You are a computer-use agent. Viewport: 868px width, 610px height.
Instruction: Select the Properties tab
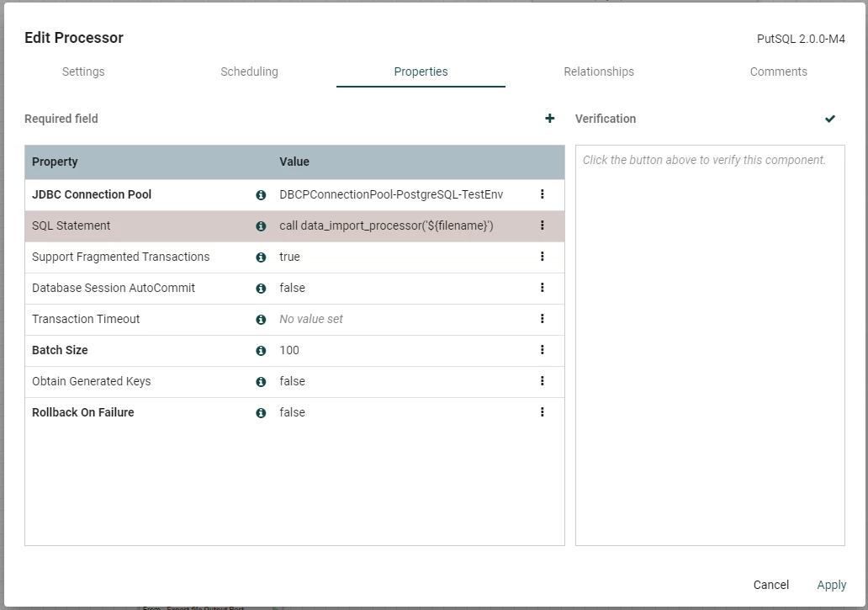[421, 72]
